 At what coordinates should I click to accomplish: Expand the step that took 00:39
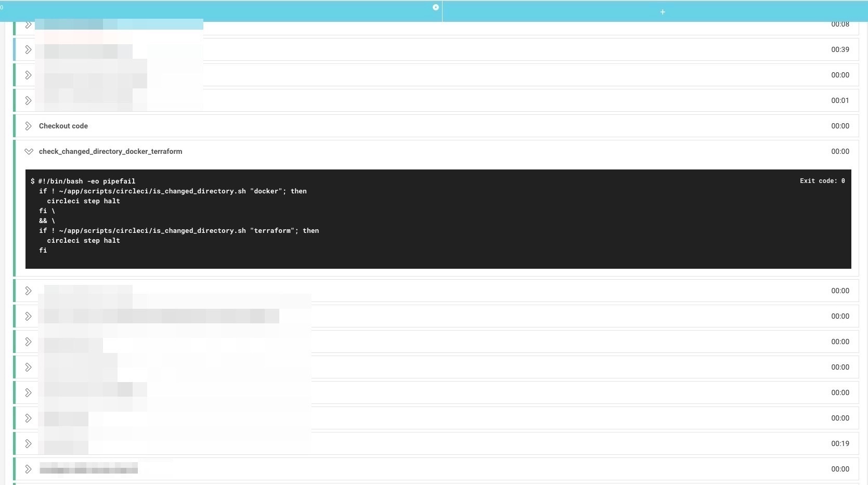[29, 50]
